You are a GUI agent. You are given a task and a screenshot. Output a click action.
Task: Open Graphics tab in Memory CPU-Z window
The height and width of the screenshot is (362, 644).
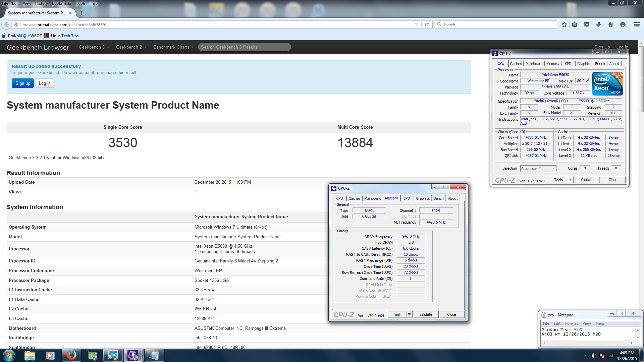(x=423, y=198)
